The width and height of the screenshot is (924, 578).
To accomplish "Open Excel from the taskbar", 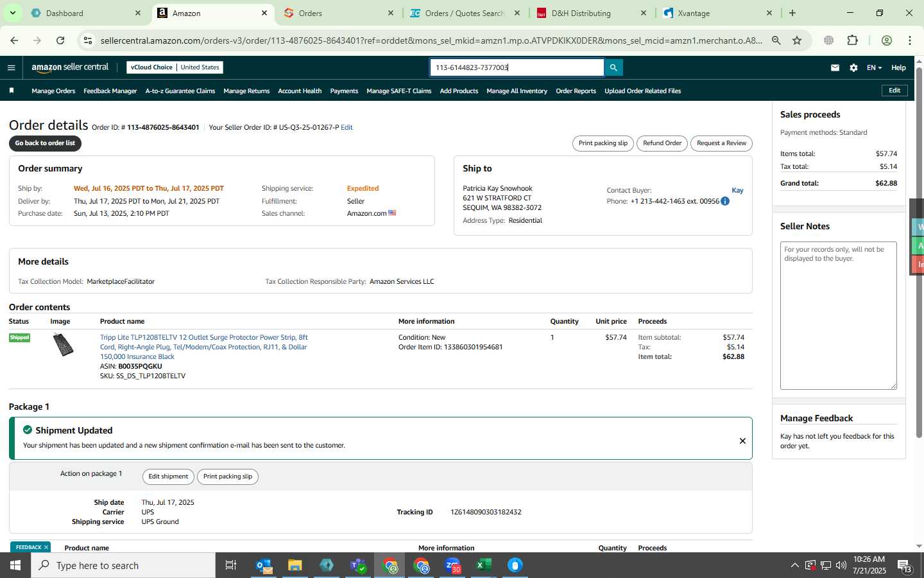I will (x=484, y=565).
